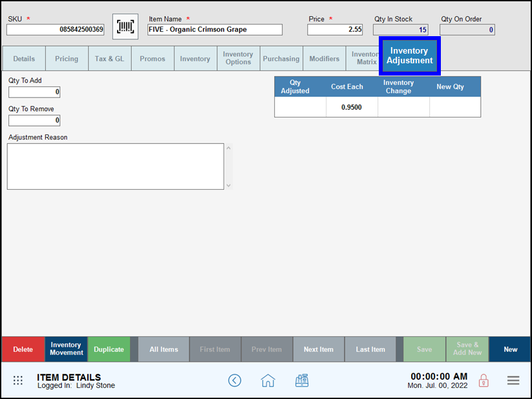This screenshot has height=399, width=532.
Task: Click the up scroll arrow on Adjustment Reason
Action: pyautogui.click(x=228, y=147)
